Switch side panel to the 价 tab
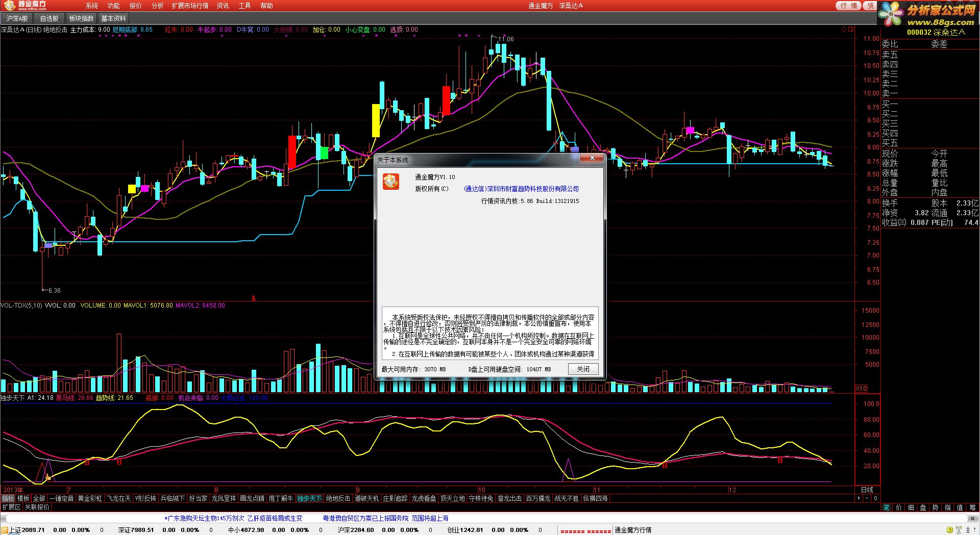The height and width of the screenshot is (535, 980). [899, 507]
